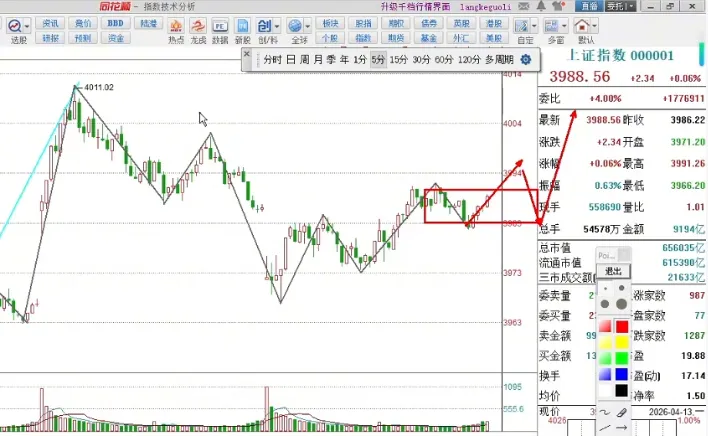
Task: Open period bar settings gear
Action: coord(526,60)
